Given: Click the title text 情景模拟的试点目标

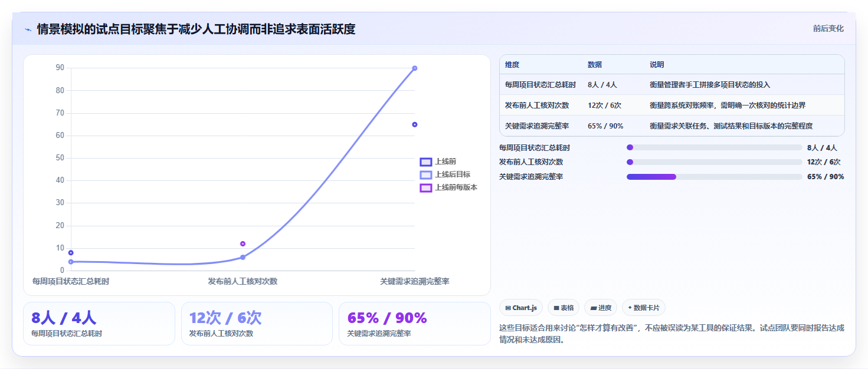Looking at the screenshot, I should click(x=90, y=29).
